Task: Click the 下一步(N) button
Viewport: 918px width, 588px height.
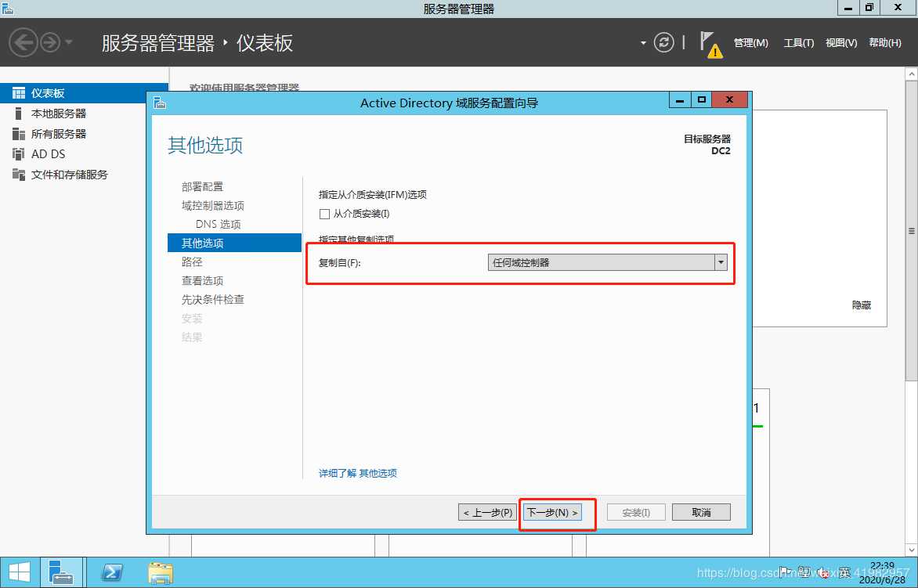Action: pyautogui.click(x=553, y=513)
